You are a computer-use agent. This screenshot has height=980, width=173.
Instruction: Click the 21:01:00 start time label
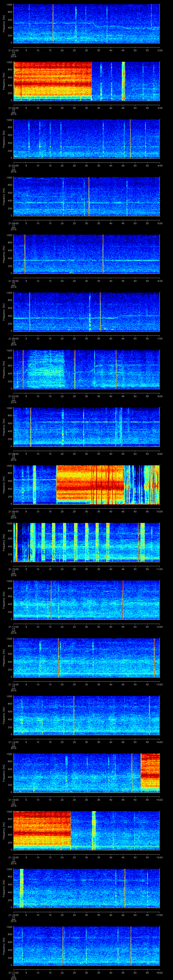click(14, 50)
